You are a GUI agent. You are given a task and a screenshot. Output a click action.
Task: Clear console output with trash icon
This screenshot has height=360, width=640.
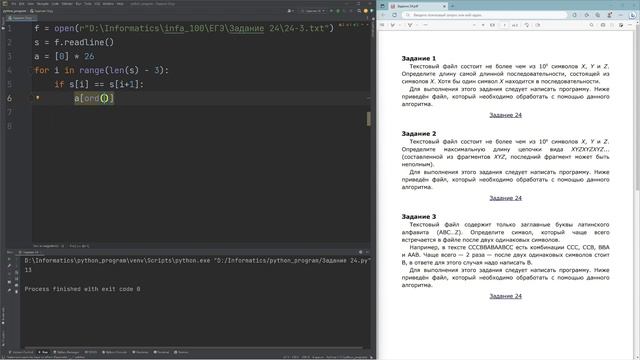16,291
